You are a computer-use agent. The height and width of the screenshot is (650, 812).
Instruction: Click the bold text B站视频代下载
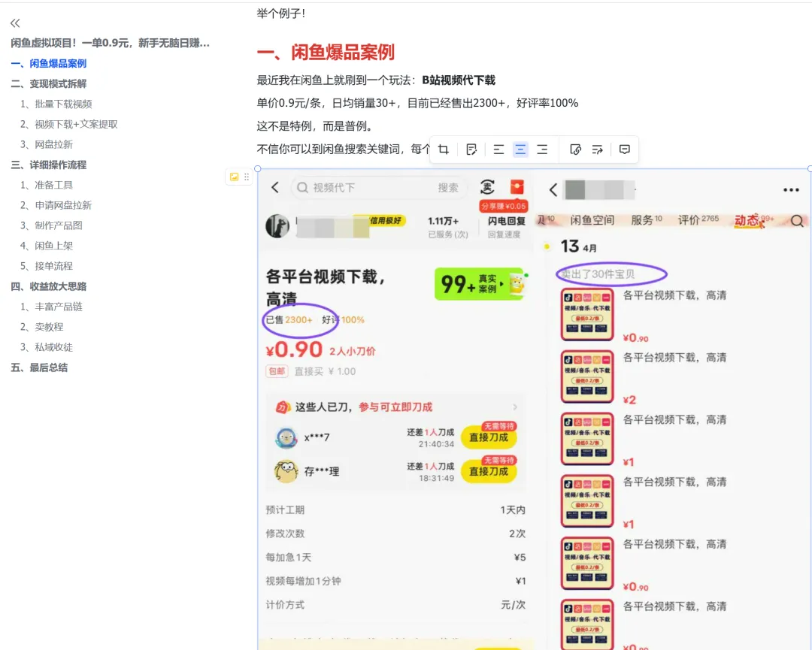tap(459, 80)
